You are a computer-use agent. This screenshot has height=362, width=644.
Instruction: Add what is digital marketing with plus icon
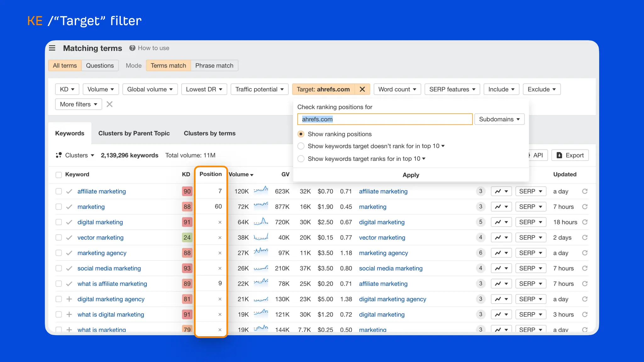(69, 315)
